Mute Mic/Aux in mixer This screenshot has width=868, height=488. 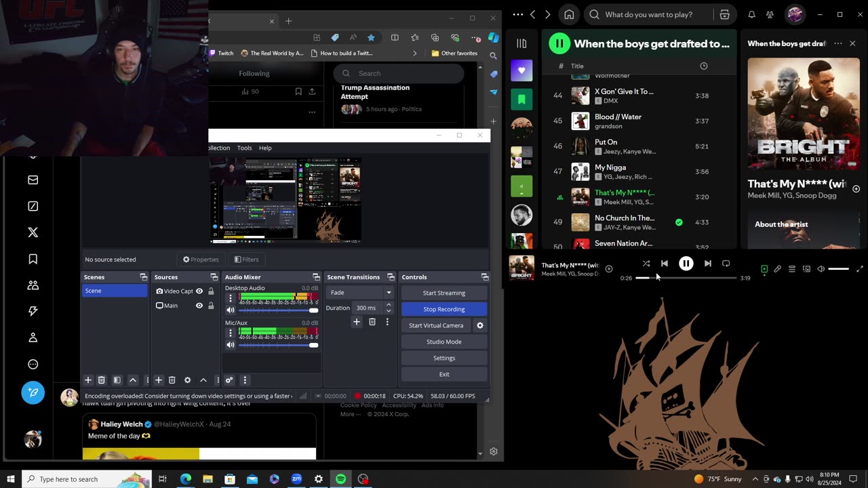pyautogui.click(x=231, y=345)
